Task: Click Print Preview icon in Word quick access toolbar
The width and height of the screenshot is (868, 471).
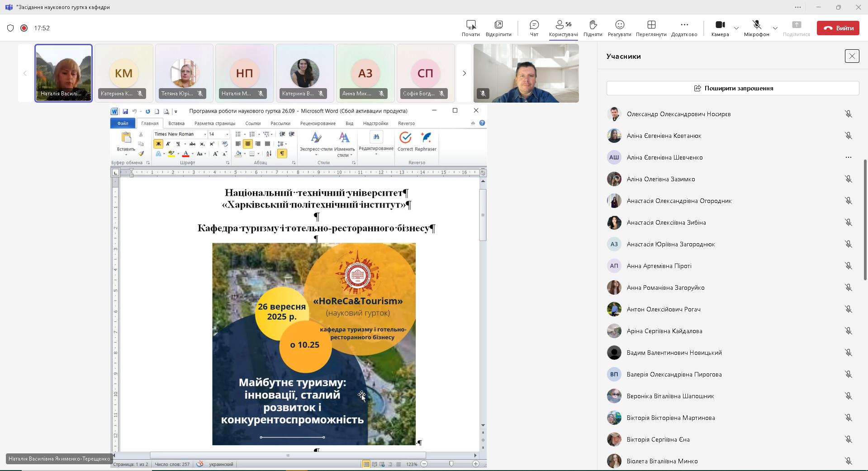Action: [x=166, y=111]
